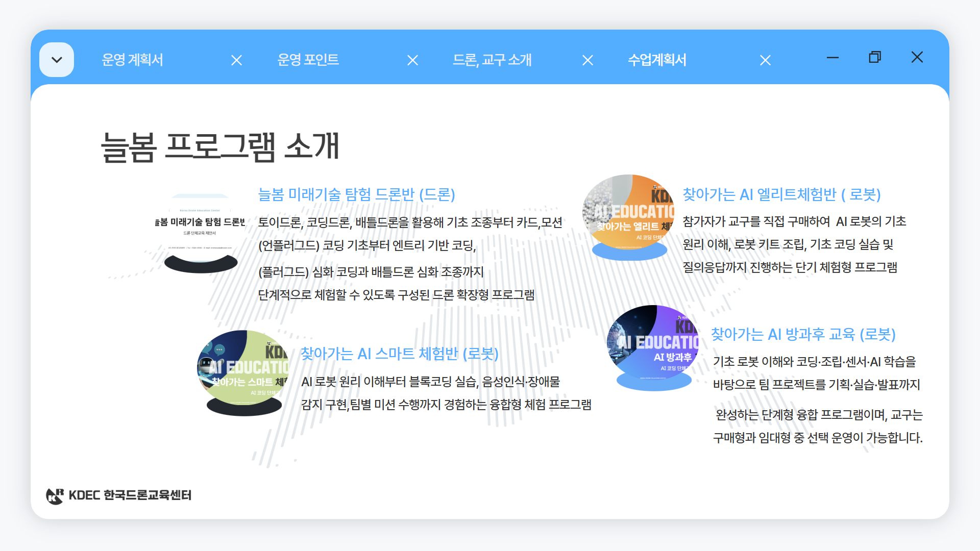This screenshot has height=551, width=980.
Task: Open the 늘봄 미래기술 탐험 드론반 (드론) link
Action: point(357,195)
